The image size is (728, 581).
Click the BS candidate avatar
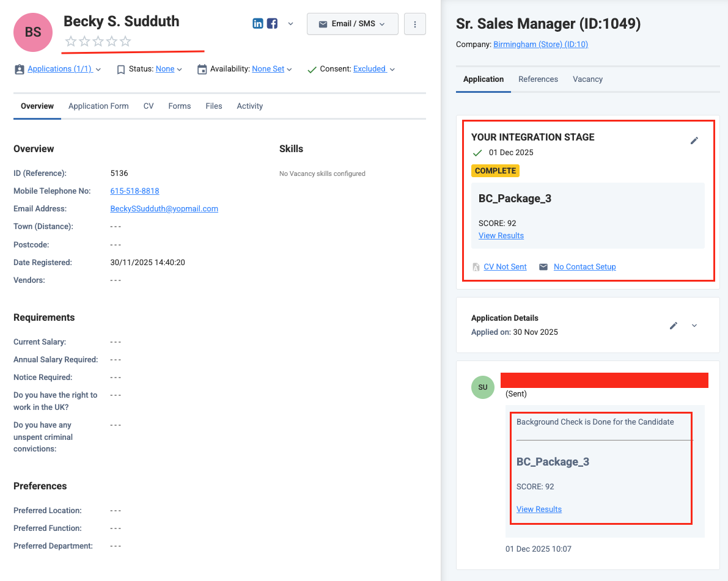pyautogui.click(x=33, y=32)
